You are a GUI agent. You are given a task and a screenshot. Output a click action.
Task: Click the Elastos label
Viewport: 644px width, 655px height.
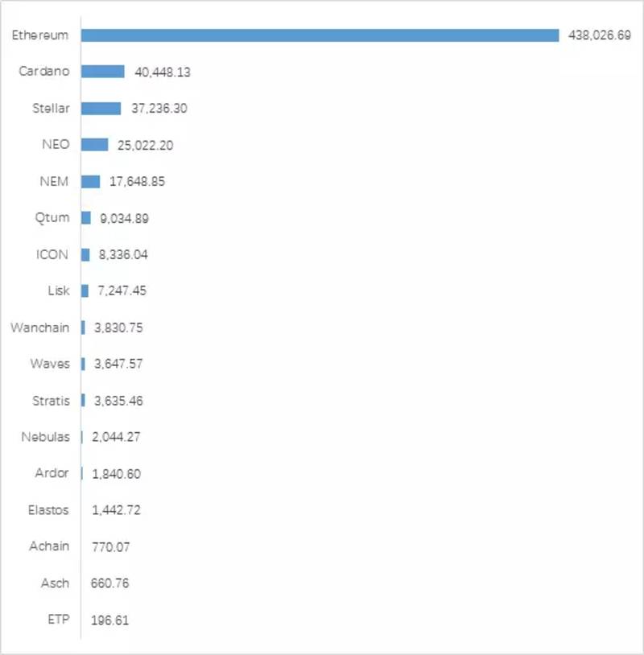tap(48, 510)
